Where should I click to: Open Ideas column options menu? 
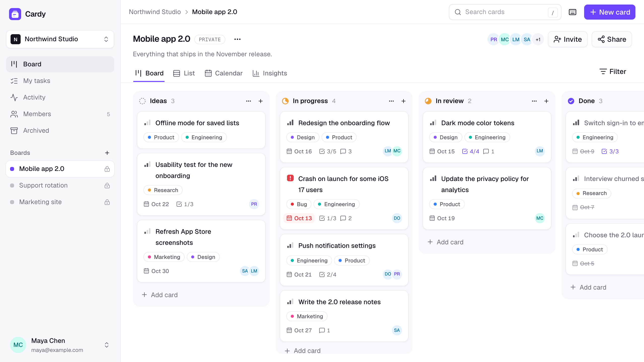(x=249, y=101)
